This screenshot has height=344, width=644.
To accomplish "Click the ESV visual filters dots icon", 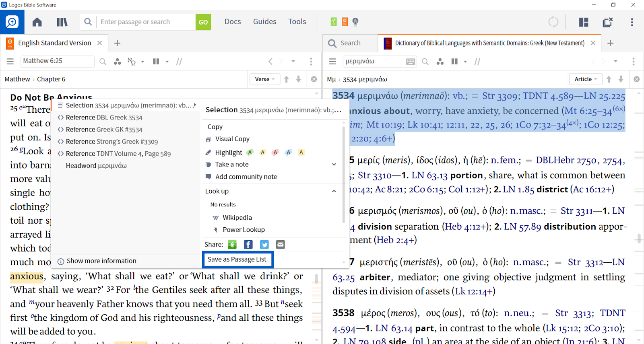I will [x=117, y=62].
